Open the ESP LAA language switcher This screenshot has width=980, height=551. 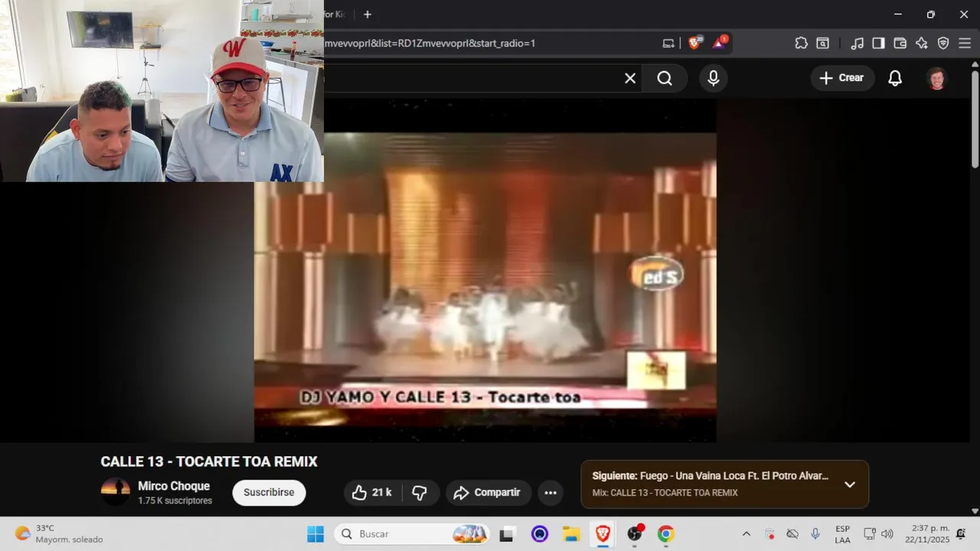coord(842,534)
